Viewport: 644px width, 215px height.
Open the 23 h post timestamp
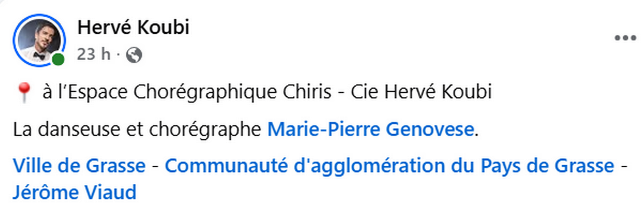tap(94, 54)
